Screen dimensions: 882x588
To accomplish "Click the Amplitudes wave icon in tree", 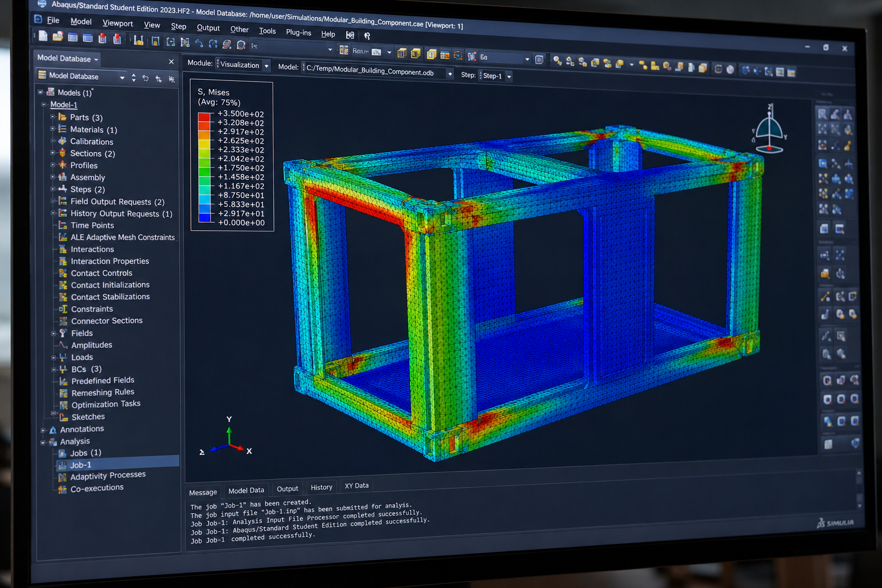I will pyautogui.click(x=63, y=345).
